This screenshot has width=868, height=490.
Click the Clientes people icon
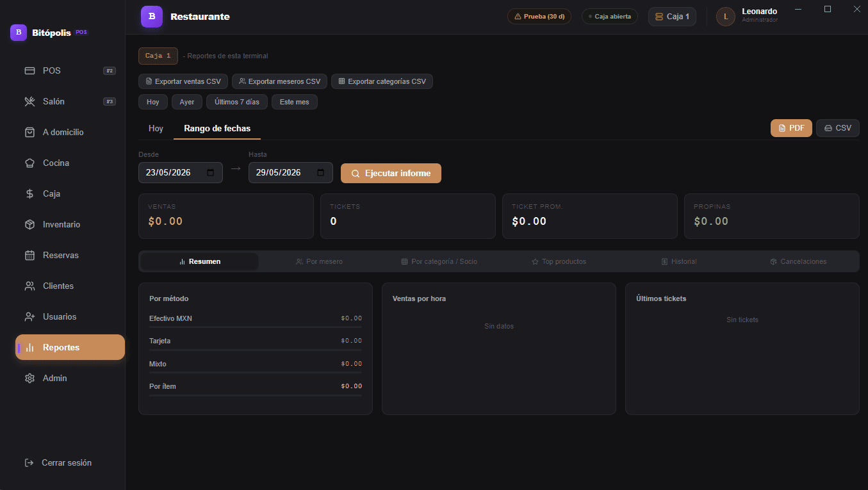29,286
